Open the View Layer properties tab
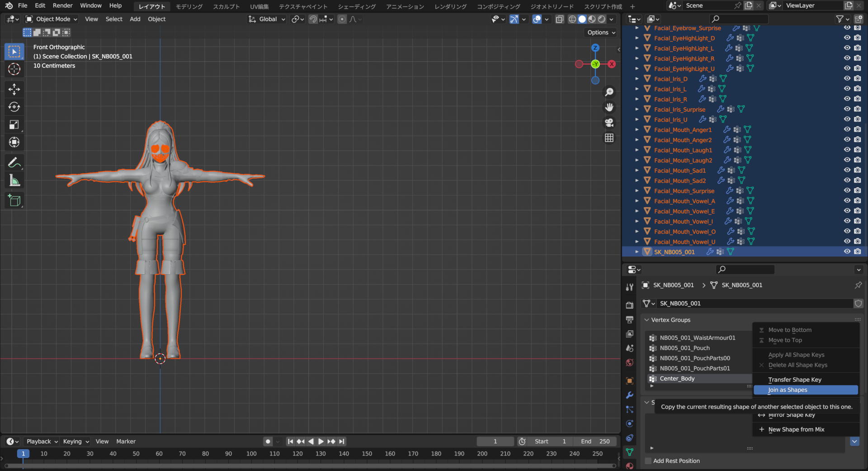 629,334
